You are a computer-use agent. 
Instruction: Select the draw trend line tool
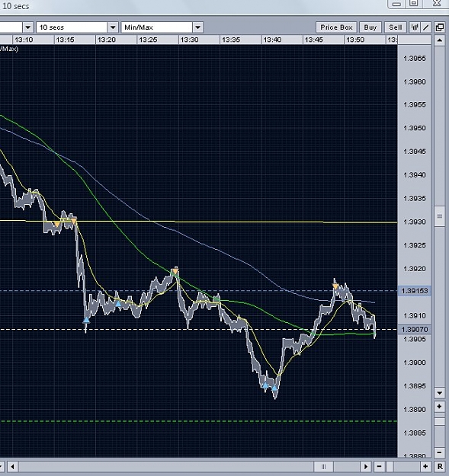[x=425, y=27]
